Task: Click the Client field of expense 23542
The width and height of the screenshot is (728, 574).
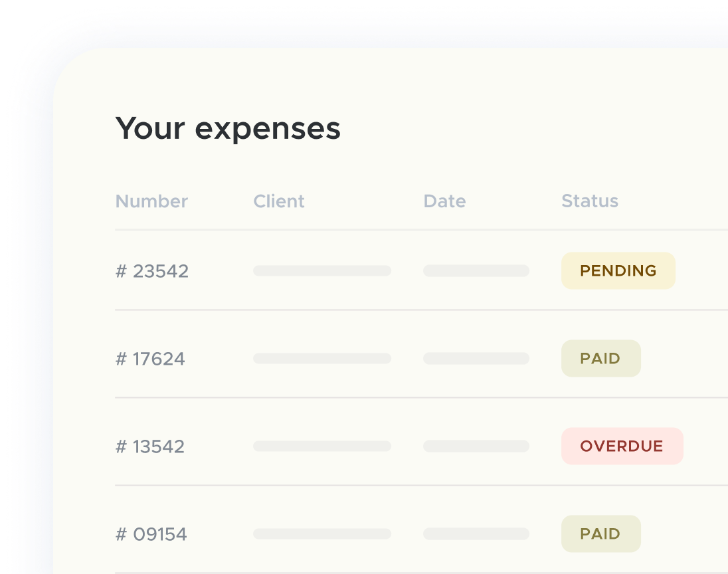Action: (321, 270)
